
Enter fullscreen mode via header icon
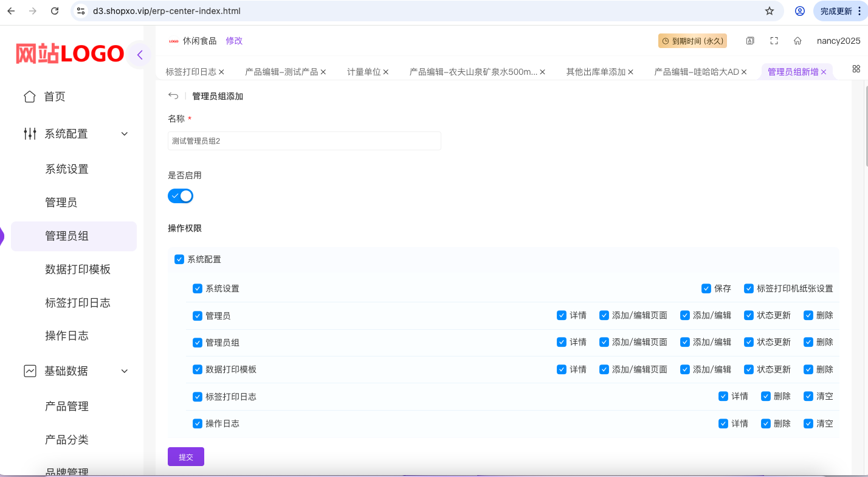point(774,41)
